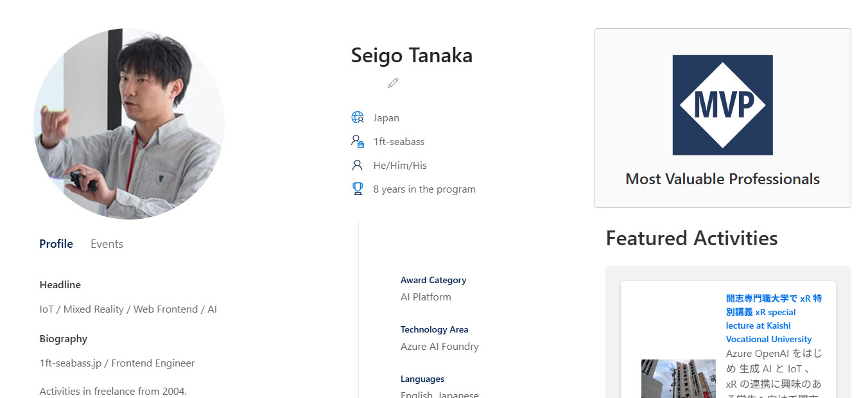Click the MVP diamond logo
The image size is (868, 398).
722,105
